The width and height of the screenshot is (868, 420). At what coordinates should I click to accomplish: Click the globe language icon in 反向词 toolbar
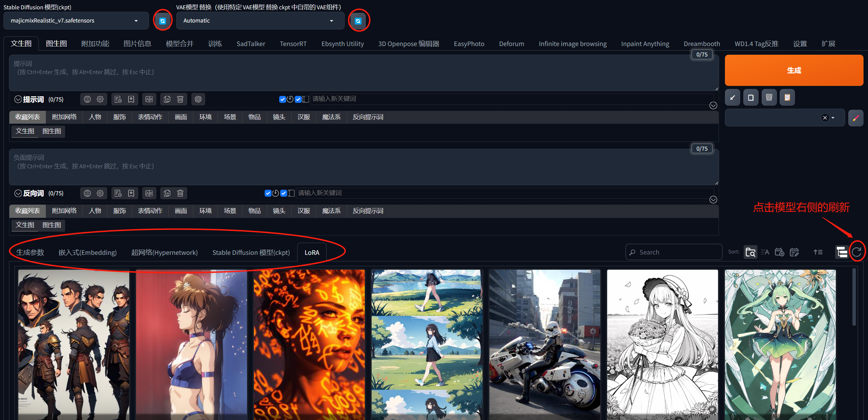point(87,193)
